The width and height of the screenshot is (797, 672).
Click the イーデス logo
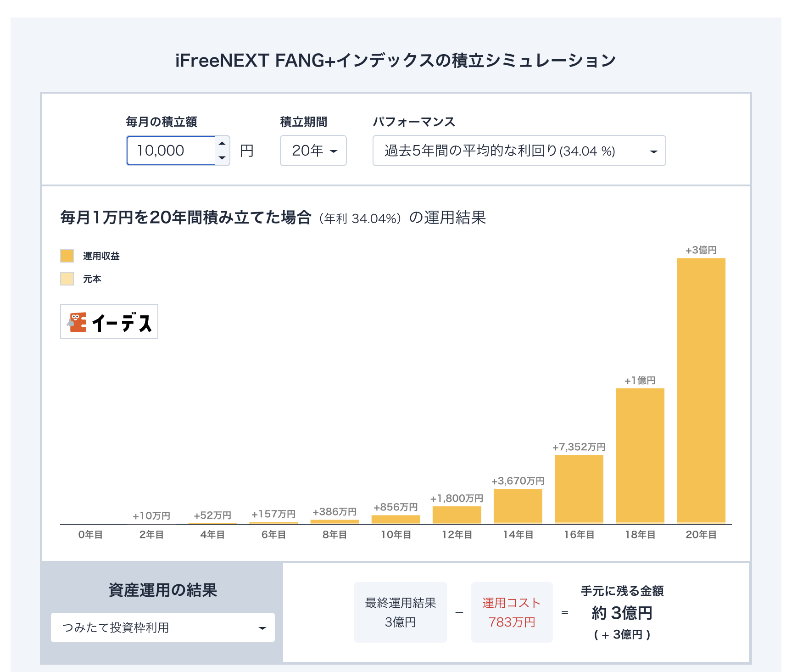coord(109,321)
